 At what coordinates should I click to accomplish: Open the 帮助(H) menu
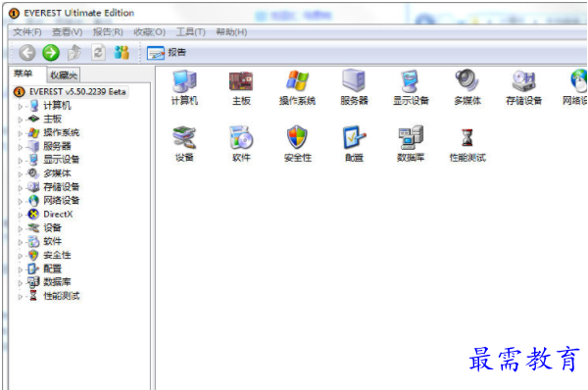click(231, 32)
